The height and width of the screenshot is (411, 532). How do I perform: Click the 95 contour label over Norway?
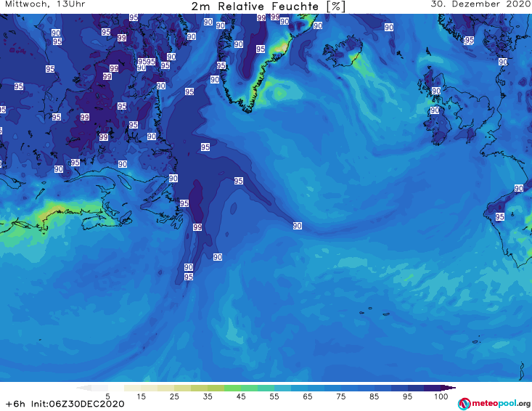coord(470,41)
